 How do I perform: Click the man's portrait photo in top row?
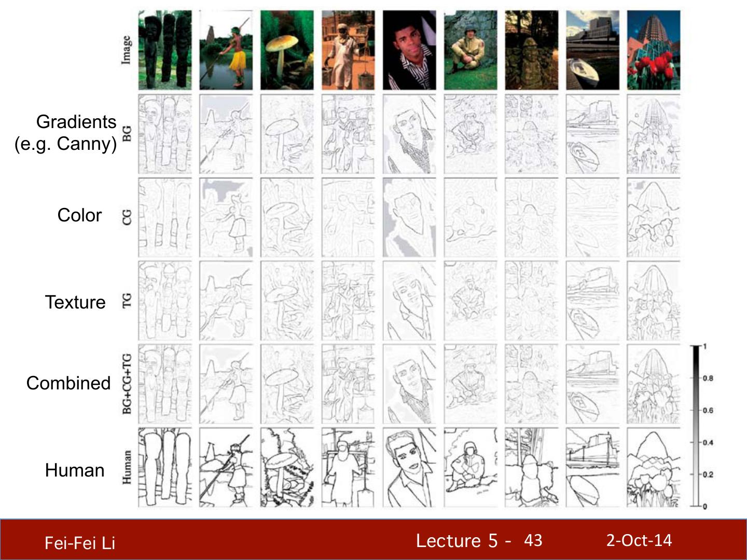(x=409, y=50)
